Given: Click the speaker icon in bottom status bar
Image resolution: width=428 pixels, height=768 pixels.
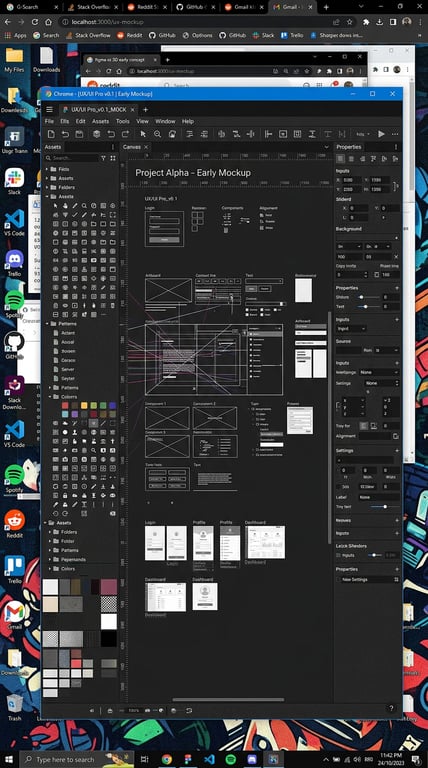Looking at the screenshot, I should [92, 710].
